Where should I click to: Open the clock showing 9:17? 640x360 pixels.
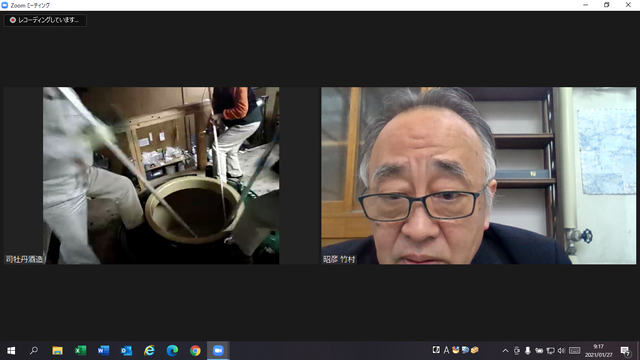click(x=599, y=351)
